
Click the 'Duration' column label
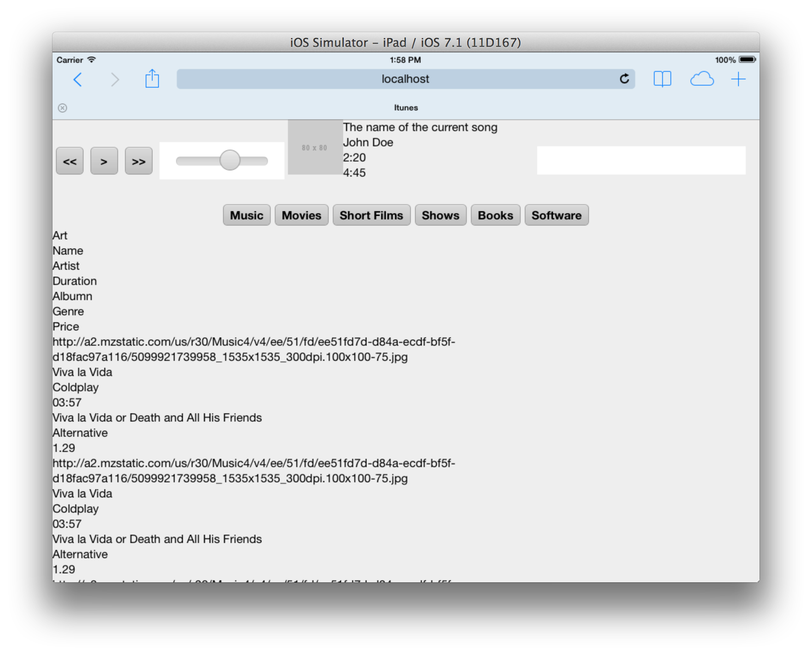coord(75,281)
